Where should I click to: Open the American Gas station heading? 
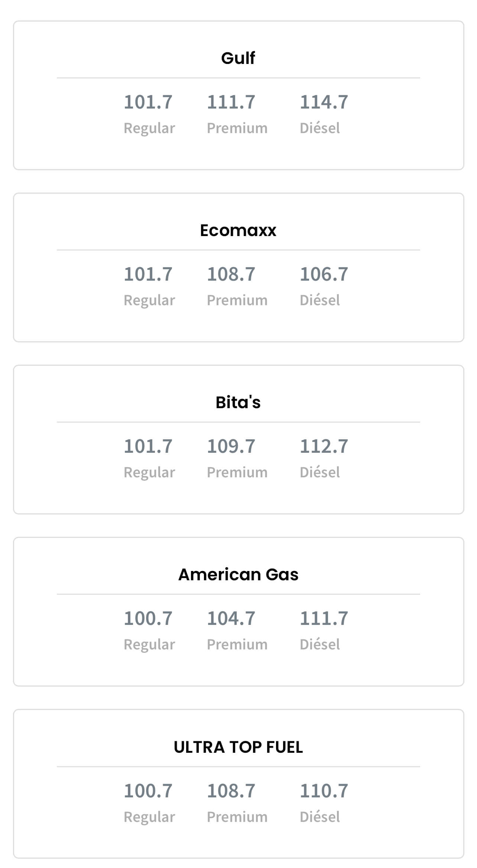click(x=238, y=574)
